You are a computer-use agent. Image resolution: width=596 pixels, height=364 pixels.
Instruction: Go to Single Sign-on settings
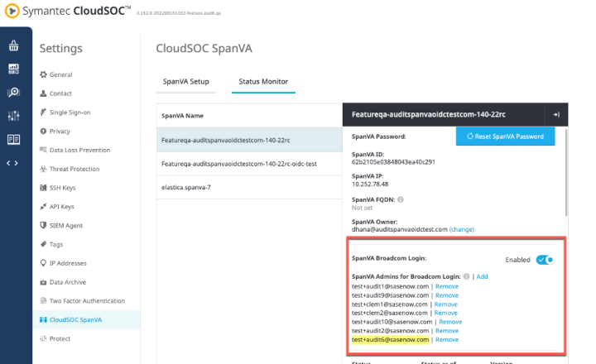pyautogui.click(x=70, y=113)
